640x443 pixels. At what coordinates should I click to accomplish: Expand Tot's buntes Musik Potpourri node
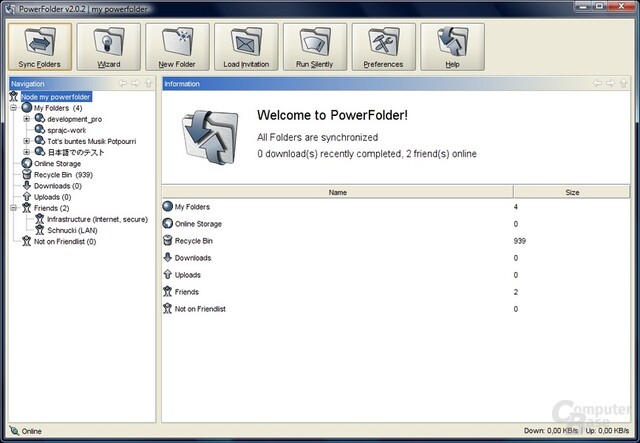[x=27, y=141]
